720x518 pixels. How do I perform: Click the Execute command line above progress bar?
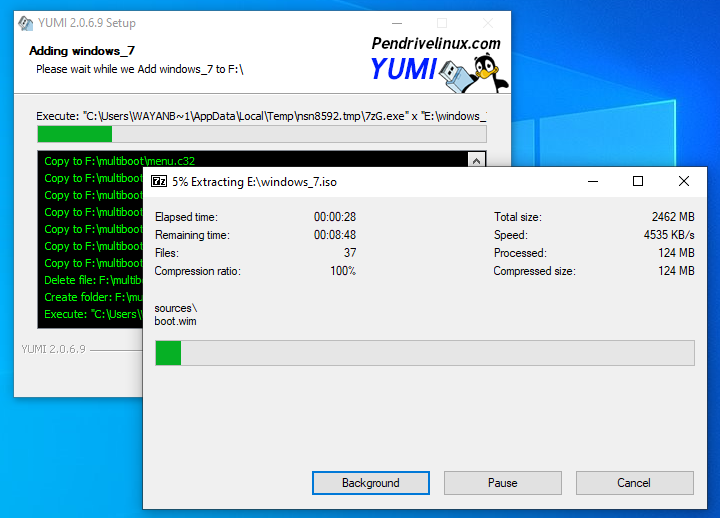261,116
